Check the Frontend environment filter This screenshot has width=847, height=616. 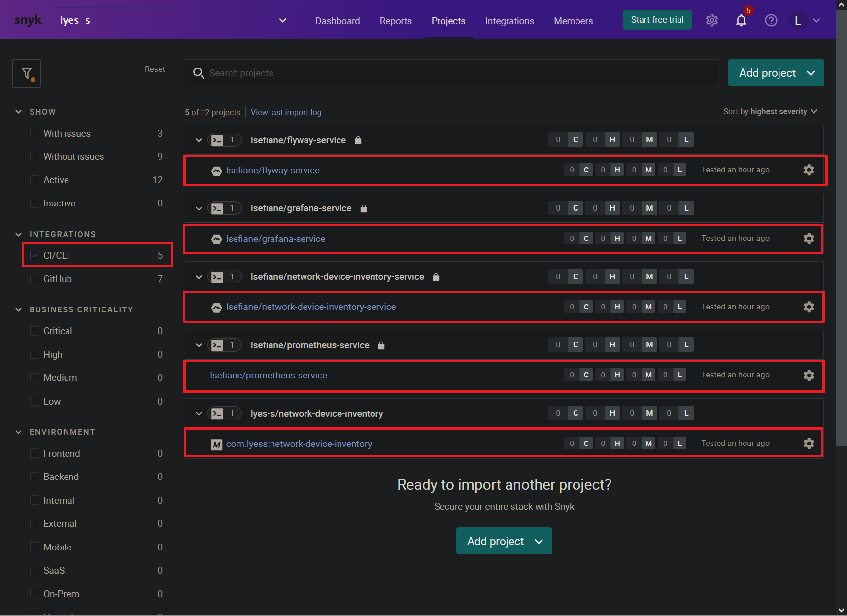pos(34,453)
